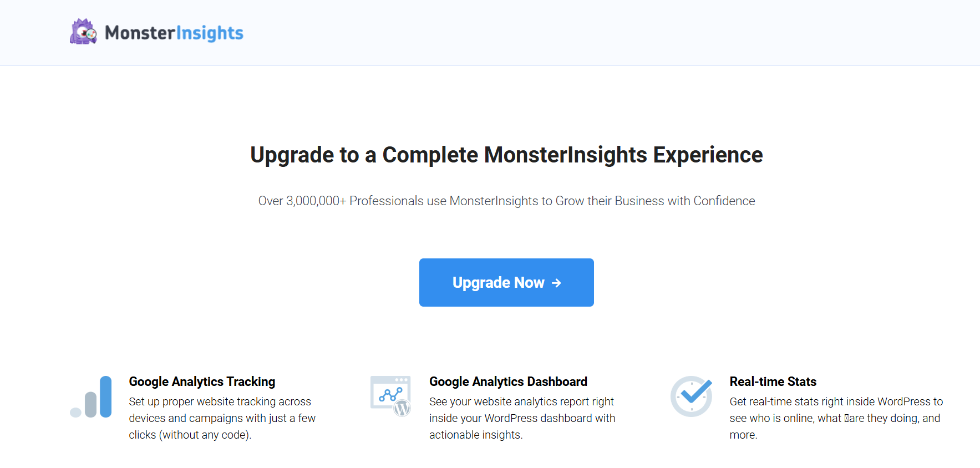Click the Google Analytics bar chart icon
Screen dimensions: 980x468
click(x=92, y=397)
